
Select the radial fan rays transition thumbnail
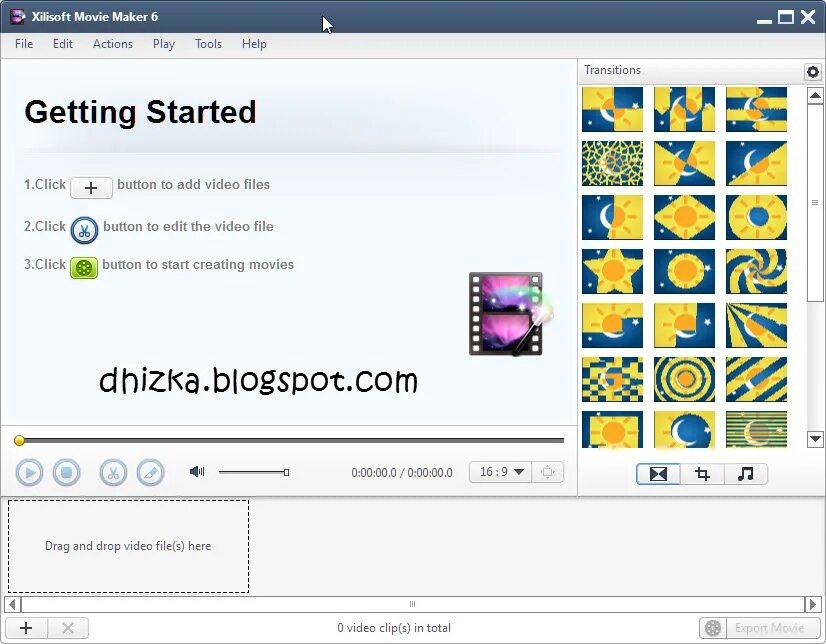(x=756, y=325)
